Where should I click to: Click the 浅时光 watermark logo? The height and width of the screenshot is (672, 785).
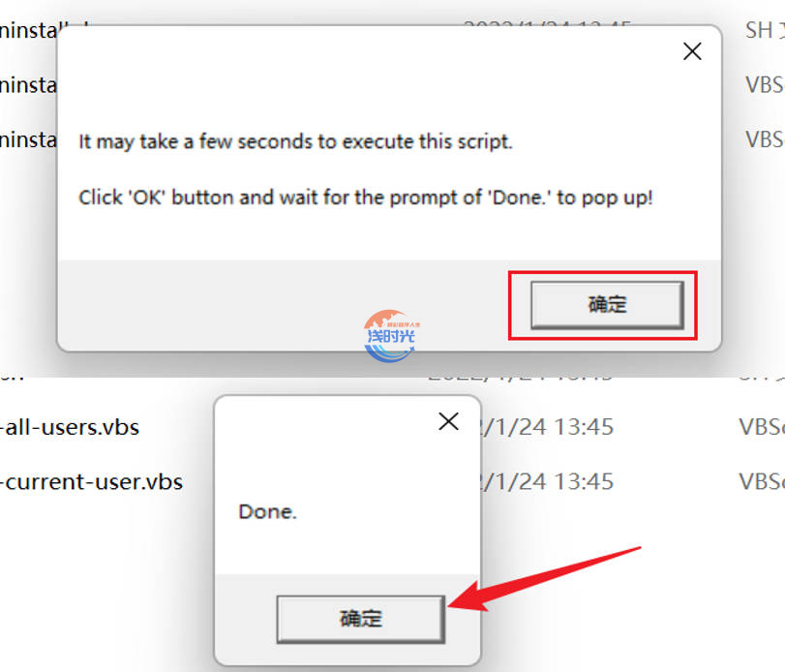pos(391,336)
